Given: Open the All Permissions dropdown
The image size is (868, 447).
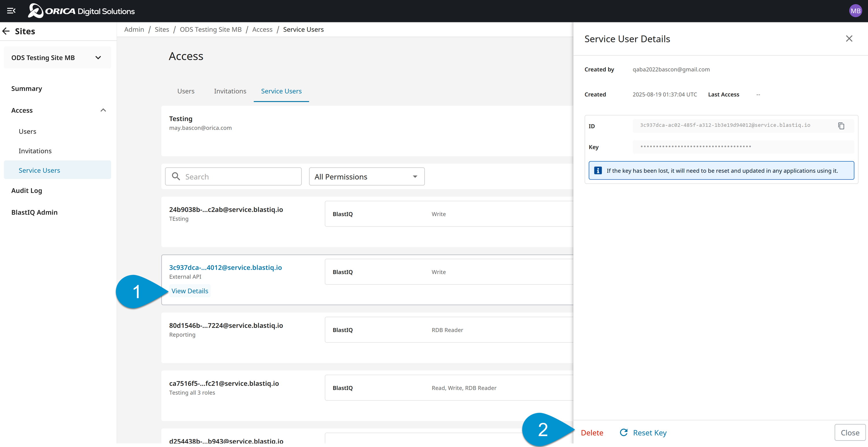Looking at the screenshot, I should point(367,176).
